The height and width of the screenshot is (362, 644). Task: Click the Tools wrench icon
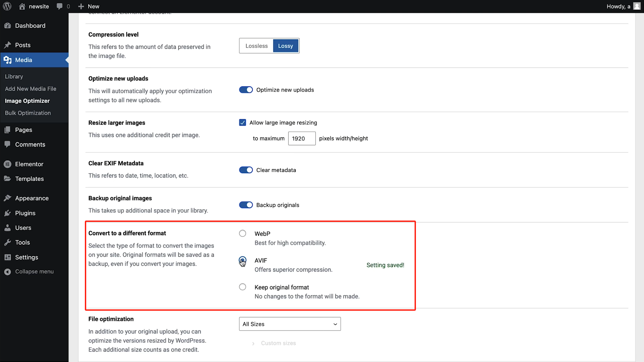click(x=7, y=242)
